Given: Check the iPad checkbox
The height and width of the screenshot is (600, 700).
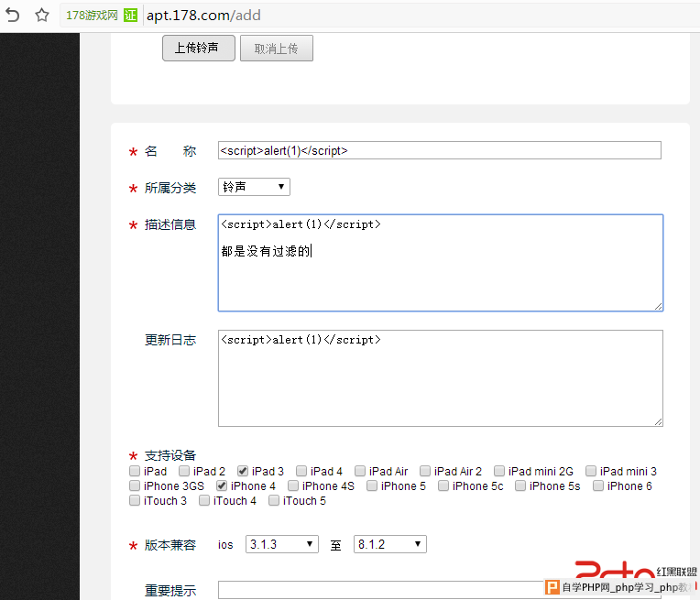Looking at the screenshot, I should point(135,471).
